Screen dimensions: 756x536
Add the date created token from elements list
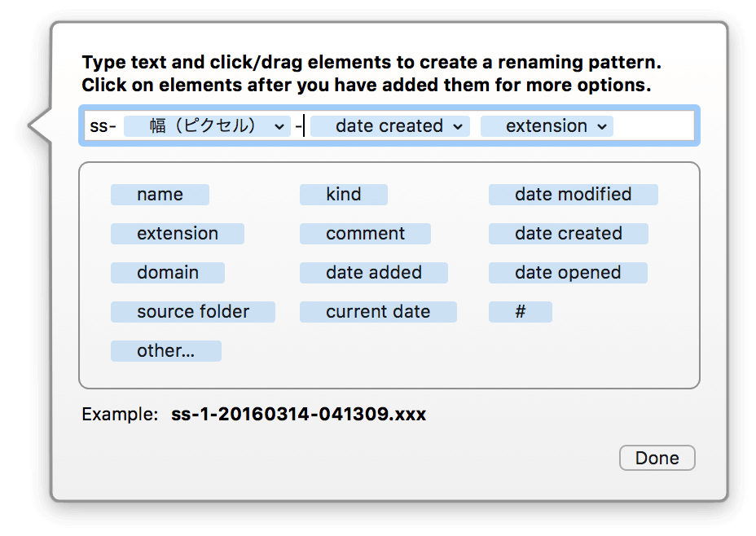[569, 234]
